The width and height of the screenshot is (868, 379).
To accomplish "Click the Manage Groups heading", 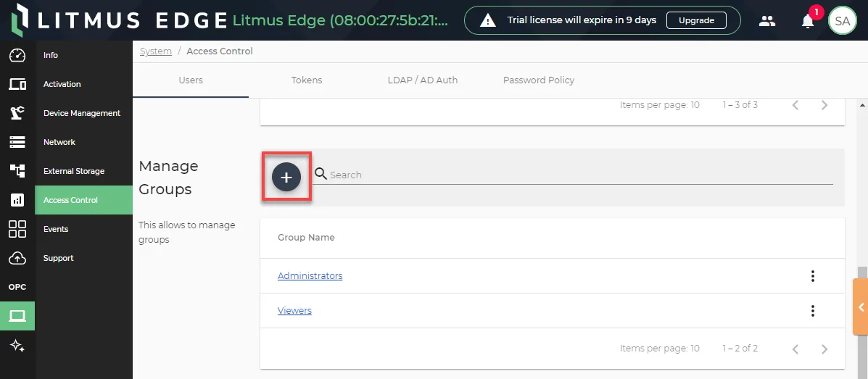I will point(168,178).
